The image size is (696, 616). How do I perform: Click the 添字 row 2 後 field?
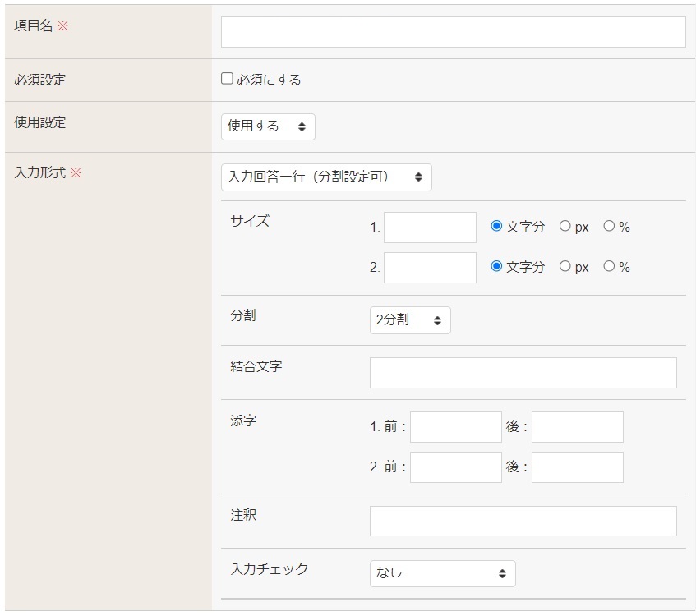(x=577, y=467)
